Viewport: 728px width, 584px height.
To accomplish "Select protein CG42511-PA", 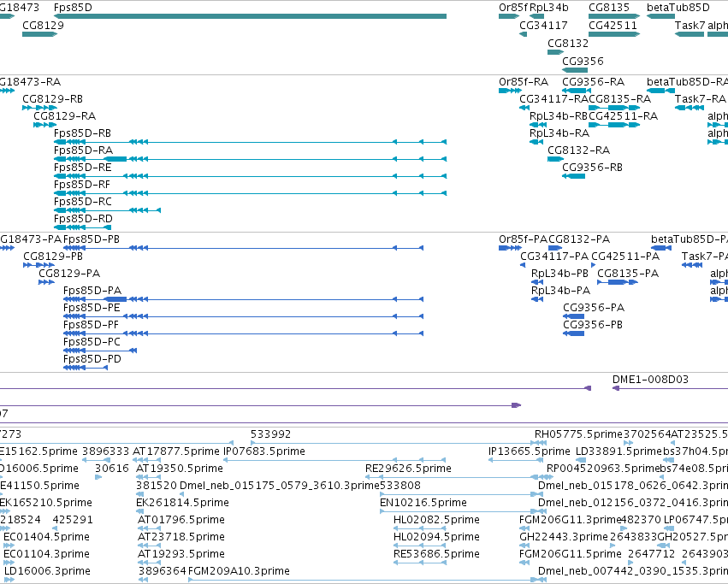I will pyautogui.click(x=625, y=257).
